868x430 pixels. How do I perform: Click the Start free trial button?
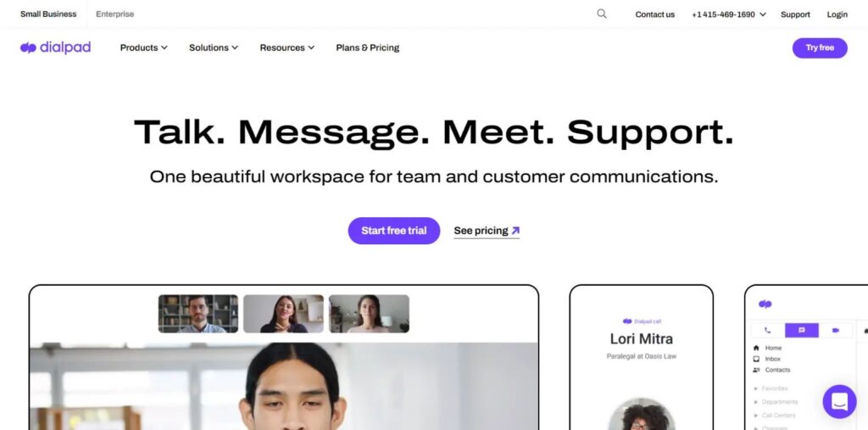(393, 231)
